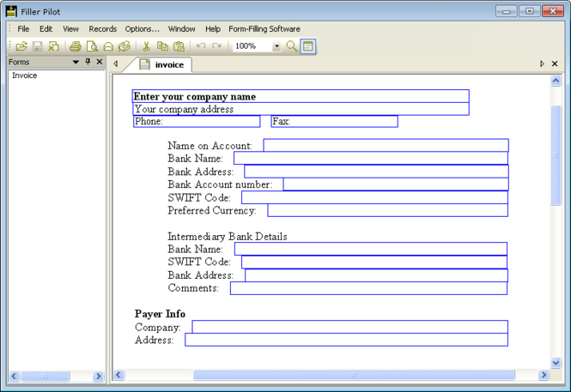Click the Cut scissors icon
Image resolution: width=571 pixels, height=392 pixels.
[x=146, y=46]
